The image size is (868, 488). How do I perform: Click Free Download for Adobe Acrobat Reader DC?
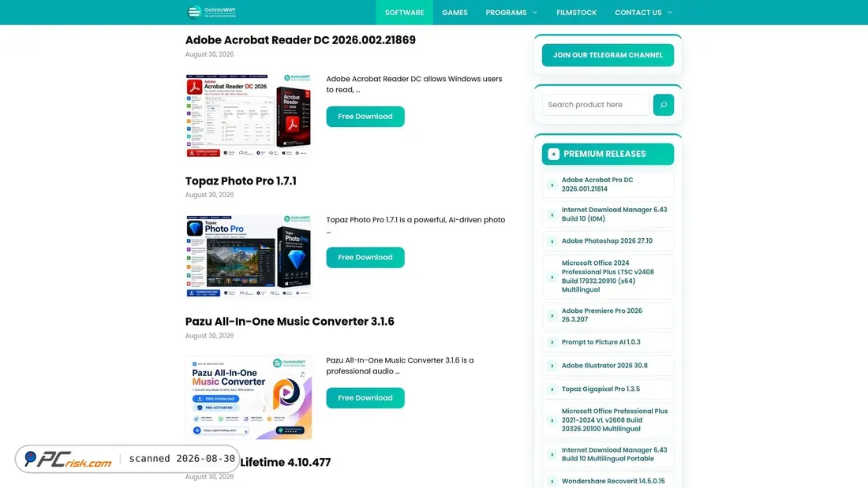tap(365, 117)
